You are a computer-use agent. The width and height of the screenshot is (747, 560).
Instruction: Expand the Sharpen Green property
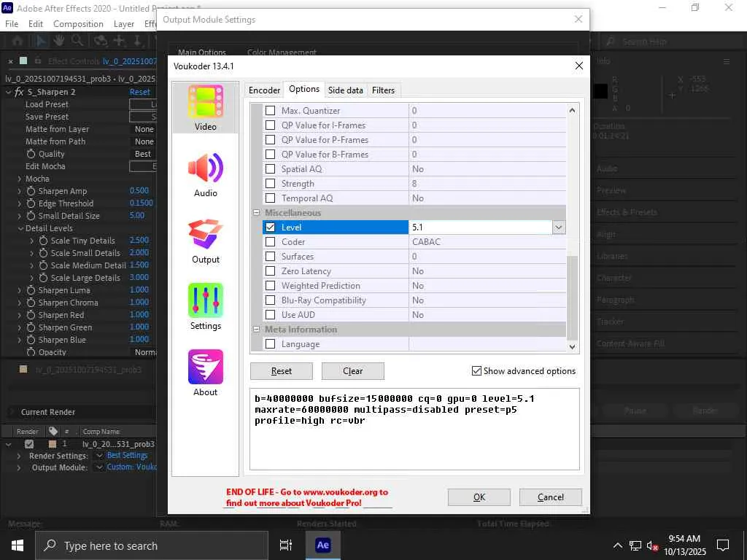20,327
